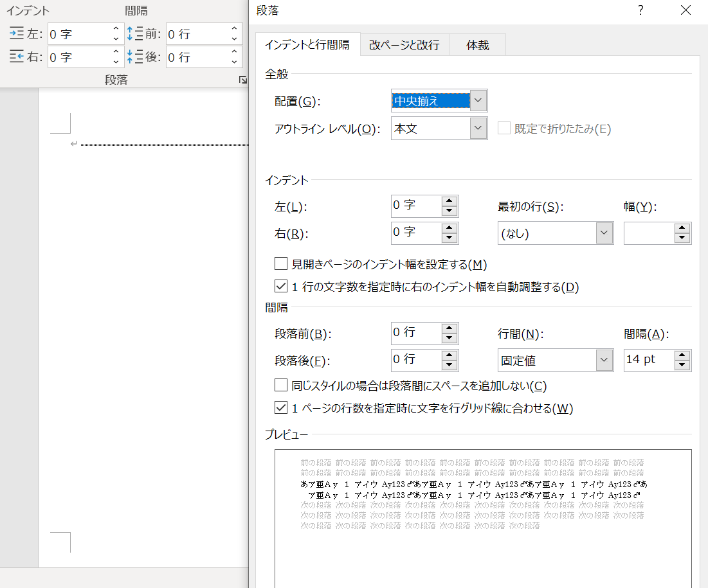Switch to the 改ページと改行 tab

click(404, 44)
